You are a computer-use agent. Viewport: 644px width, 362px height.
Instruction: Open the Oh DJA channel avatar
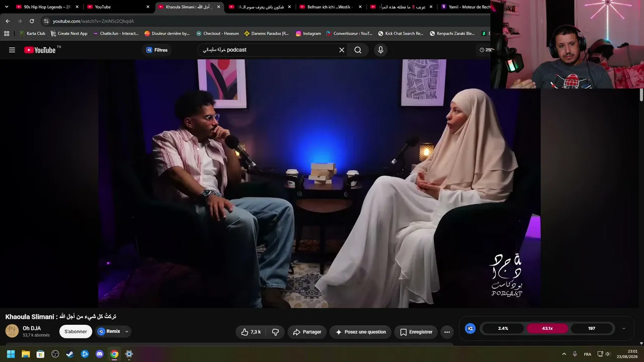(12, 331)
